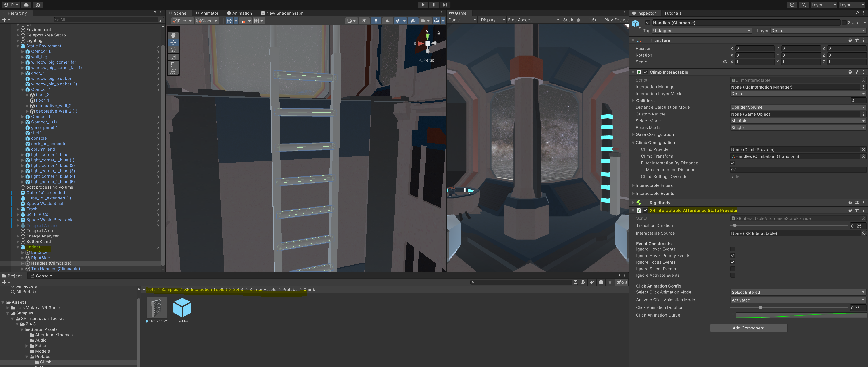Toggle scene lighting bulb icon
Image resolution: width=868 pixels, height=367 pixels.
pyautogui.click(x=376, y=21)
